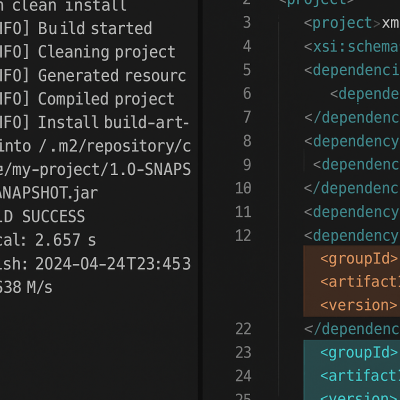Viewport: 400px width, 400px height.
Task: Click the teal-highlighted "<artifactI" on line 24
Action: tap(360, 376)
